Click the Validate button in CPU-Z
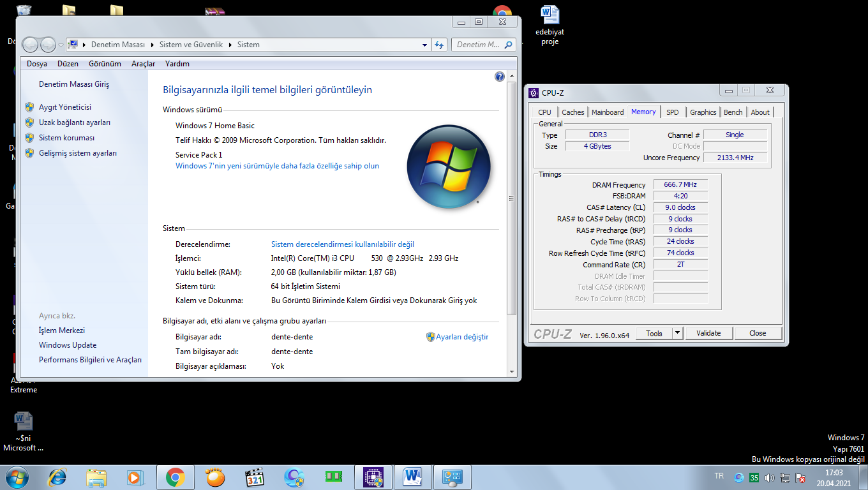Image resolution: width=868 pixels, height=490 pixels. (x=708, y=333)
